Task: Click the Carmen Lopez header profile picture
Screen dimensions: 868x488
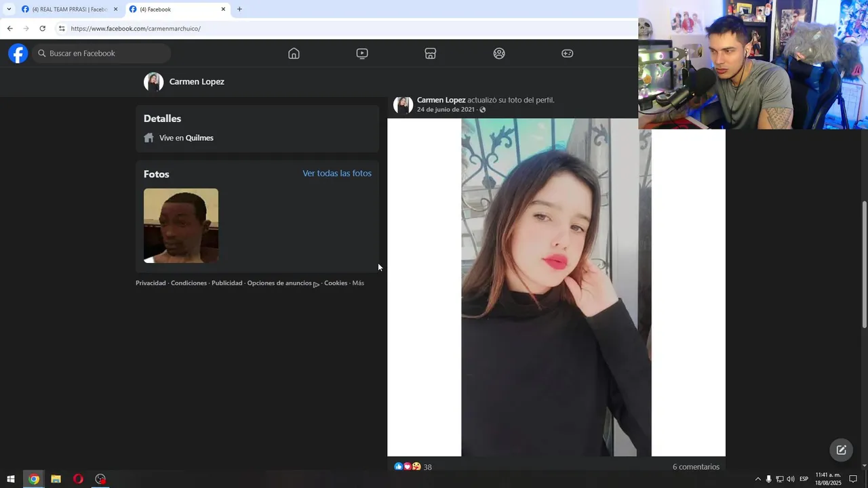Action: pyautogui.click(x=153, y=82)
